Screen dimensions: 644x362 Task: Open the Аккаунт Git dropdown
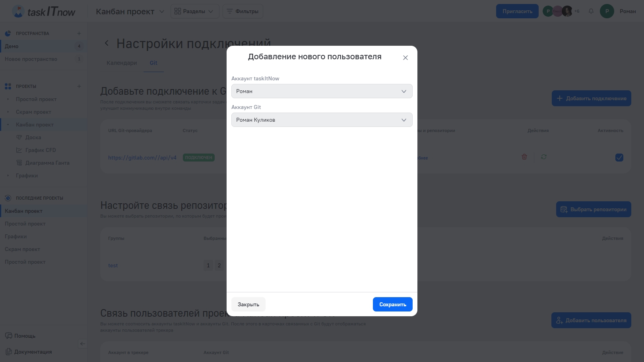click(x=322, y=120)
